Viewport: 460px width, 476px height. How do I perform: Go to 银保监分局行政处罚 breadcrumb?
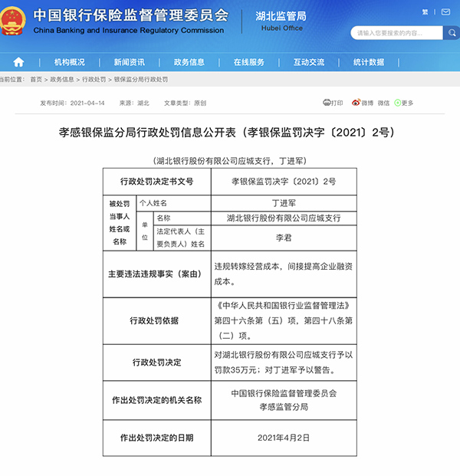point(140,80)
